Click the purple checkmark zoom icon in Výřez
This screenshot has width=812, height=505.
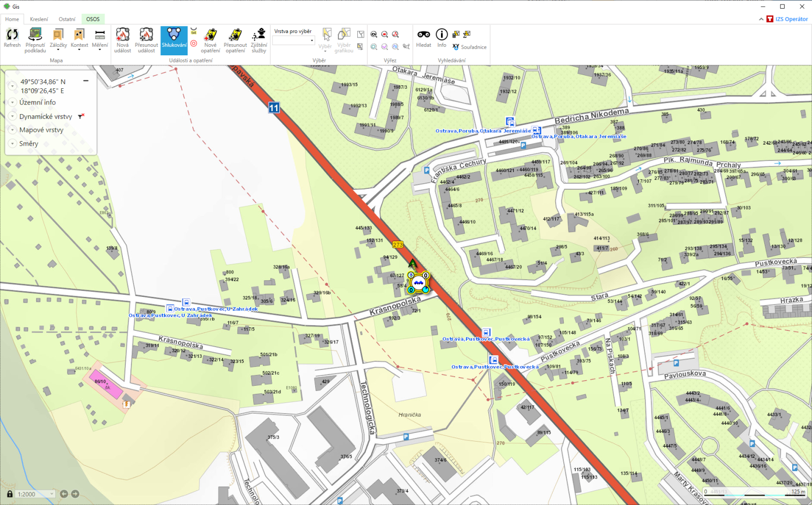coord(385,47)
